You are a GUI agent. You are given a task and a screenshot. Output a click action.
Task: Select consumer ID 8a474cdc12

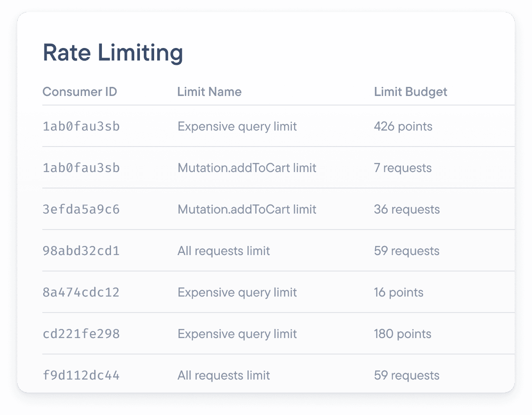click(81, 293)
